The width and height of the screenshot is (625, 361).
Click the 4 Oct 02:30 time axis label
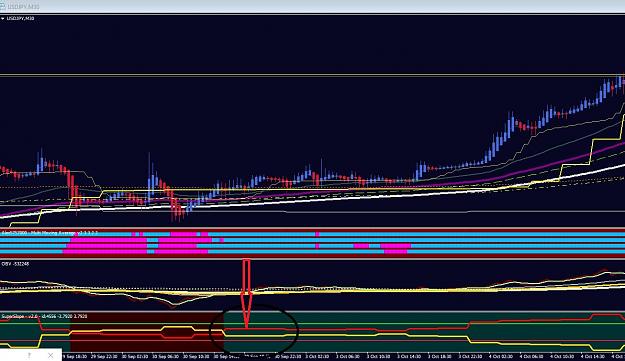tap(501, 356)
